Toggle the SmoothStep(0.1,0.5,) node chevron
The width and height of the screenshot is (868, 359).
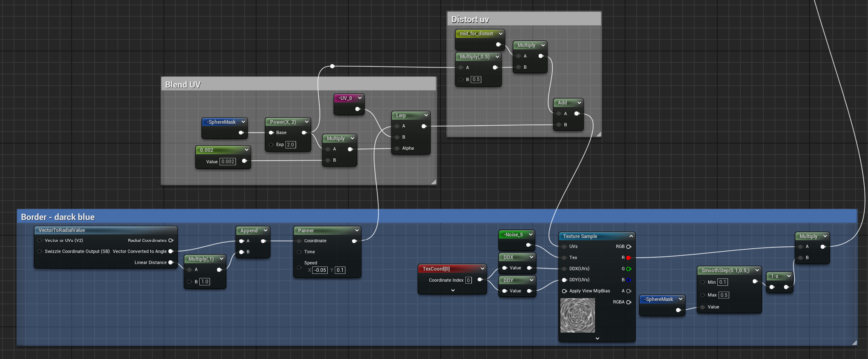[x=757, y=271]
